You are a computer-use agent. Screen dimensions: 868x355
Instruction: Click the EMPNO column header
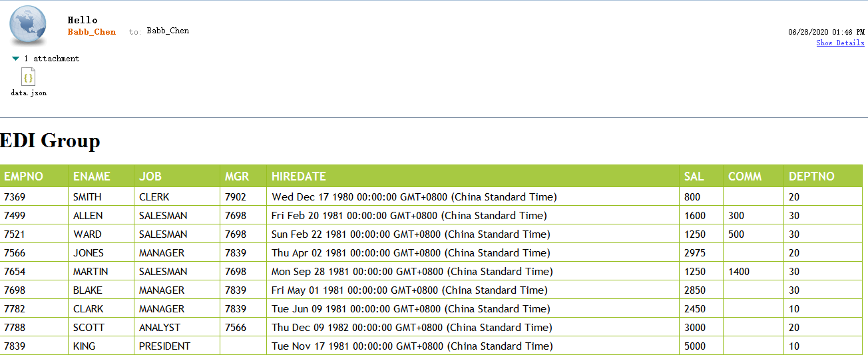coord(23,177)
